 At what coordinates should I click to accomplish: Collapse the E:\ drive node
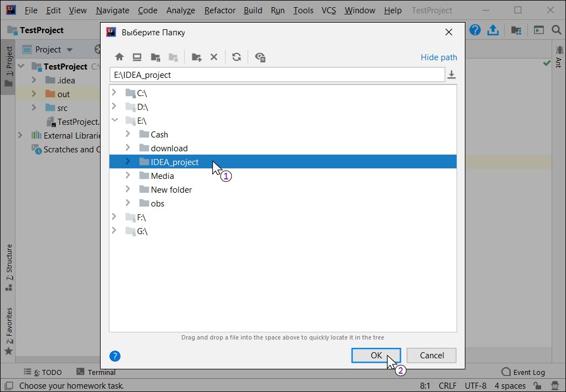[x=114, y=120]
